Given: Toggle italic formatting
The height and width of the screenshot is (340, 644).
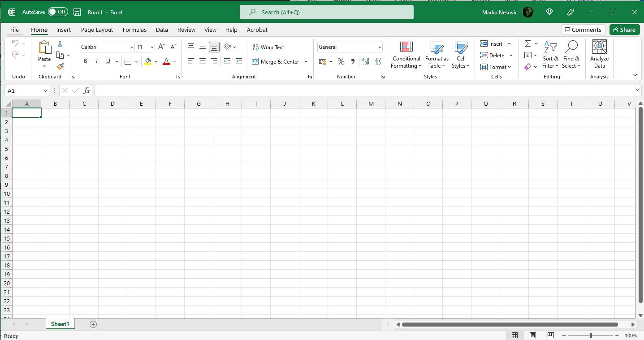Looking at the screenshot, I should coord(96,61).
